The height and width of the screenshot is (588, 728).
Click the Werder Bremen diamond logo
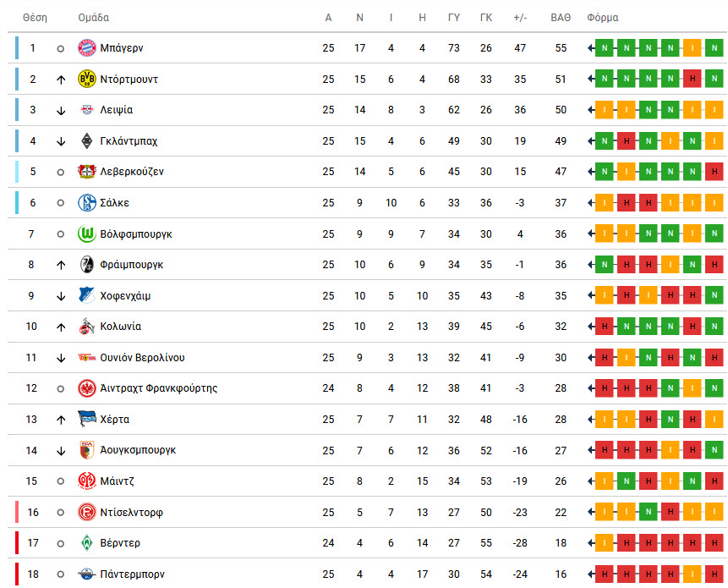coord(87,543)
